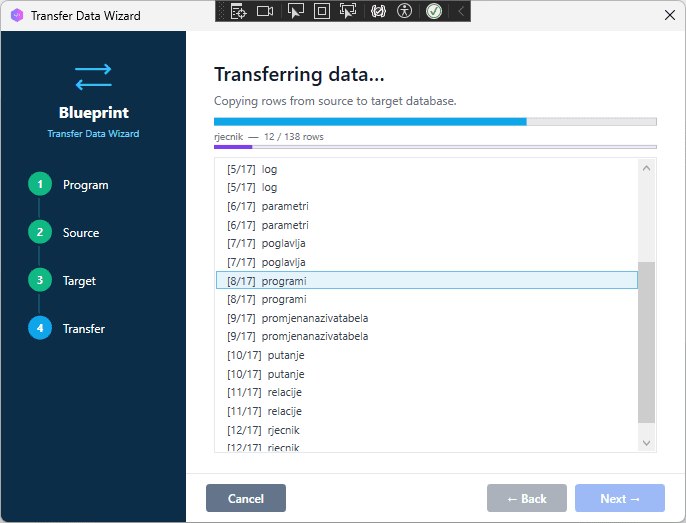Viewport: 686px width, 523px height.
Task: Toggle the Track Focused Element icon
Action: (x=349, y=11)
